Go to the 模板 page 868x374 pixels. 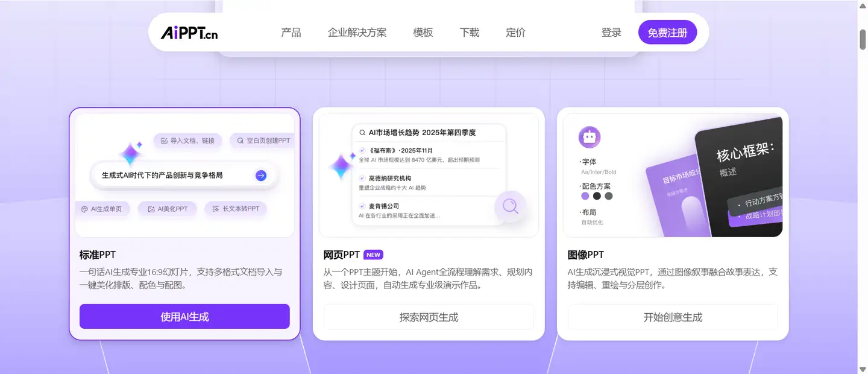(x=423, y=33)
